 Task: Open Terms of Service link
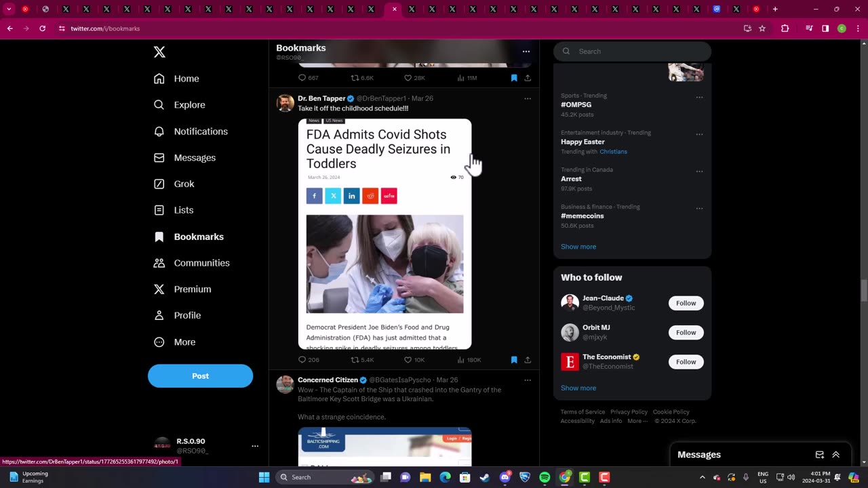tap(583, 412)
